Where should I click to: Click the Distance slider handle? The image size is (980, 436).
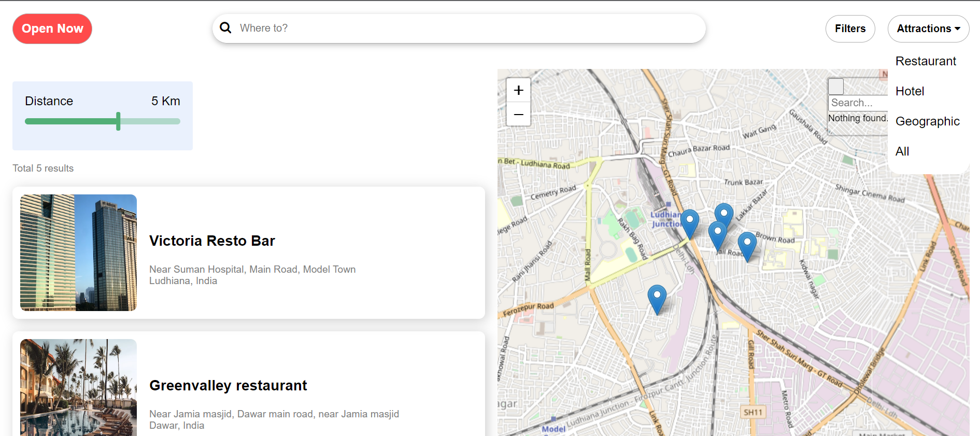click(x=118, y=121)
